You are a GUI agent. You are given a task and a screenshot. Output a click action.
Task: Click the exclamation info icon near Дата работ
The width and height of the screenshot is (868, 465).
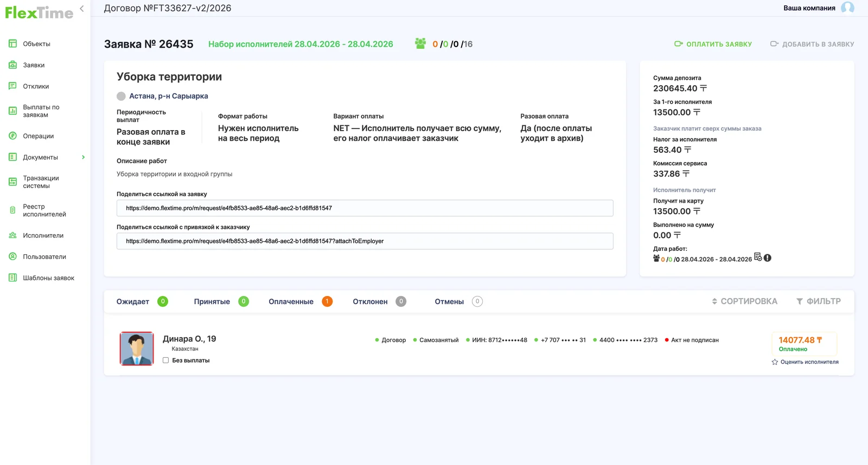[768, 258]
